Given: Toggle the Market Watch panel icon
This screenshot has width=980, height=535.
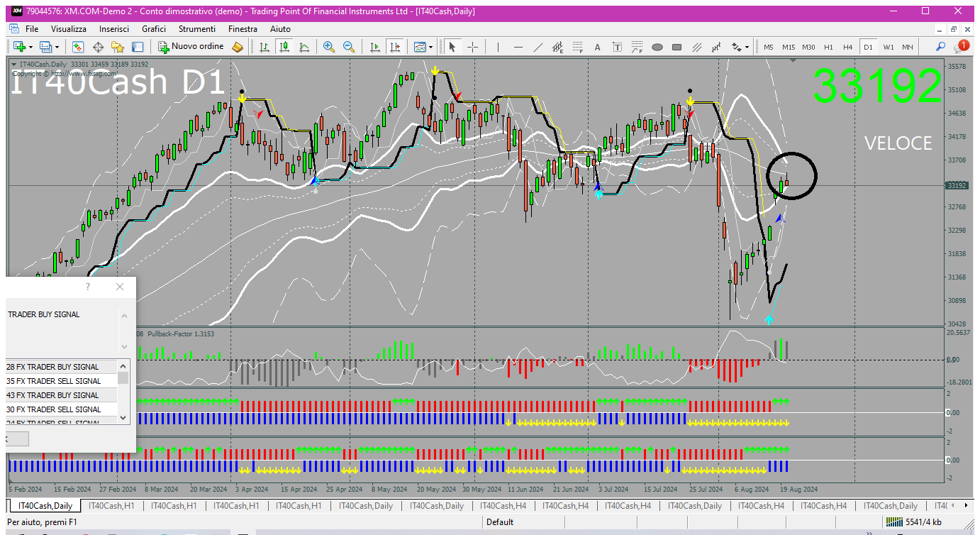Looking at the screenshot, I should pos(78,47).
